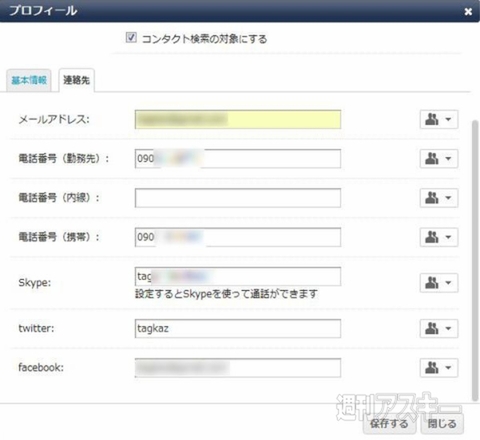
Task: Click the empty 電話番号（内線） field
Action: [x=238, y=198]
